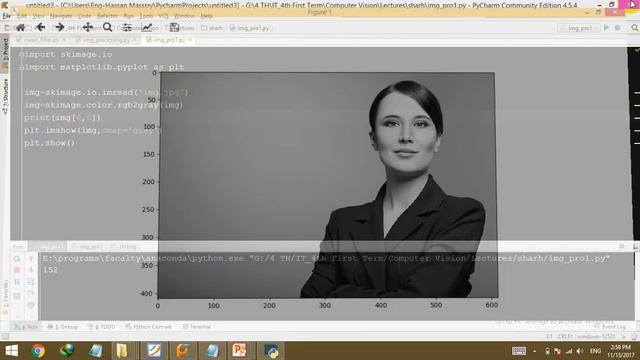The width and height of the screenshot is (640, 360).
Task: Click img_pro1.py in the breadcrumb bar
Action: (249, 28)
